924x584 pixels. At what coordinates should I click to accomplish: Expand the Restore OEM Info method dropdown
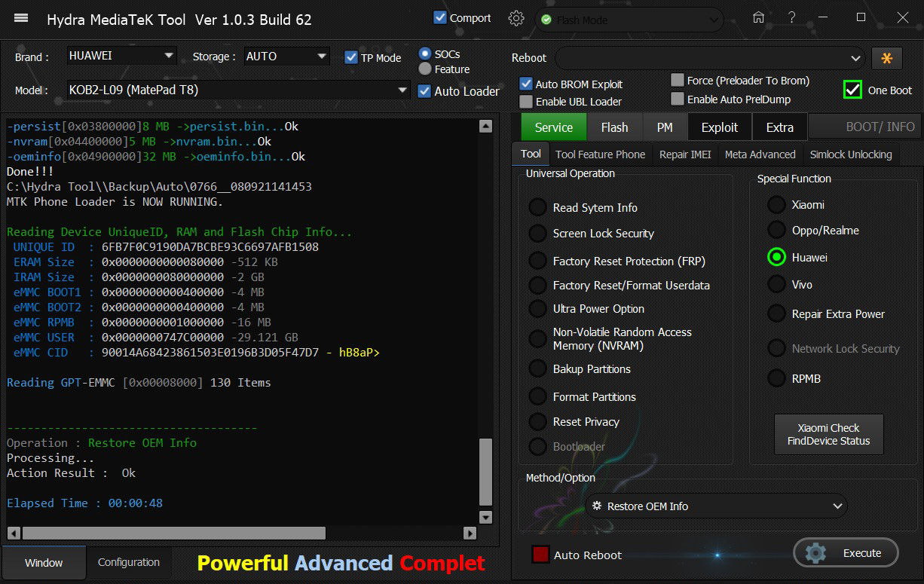pos(837,506)
